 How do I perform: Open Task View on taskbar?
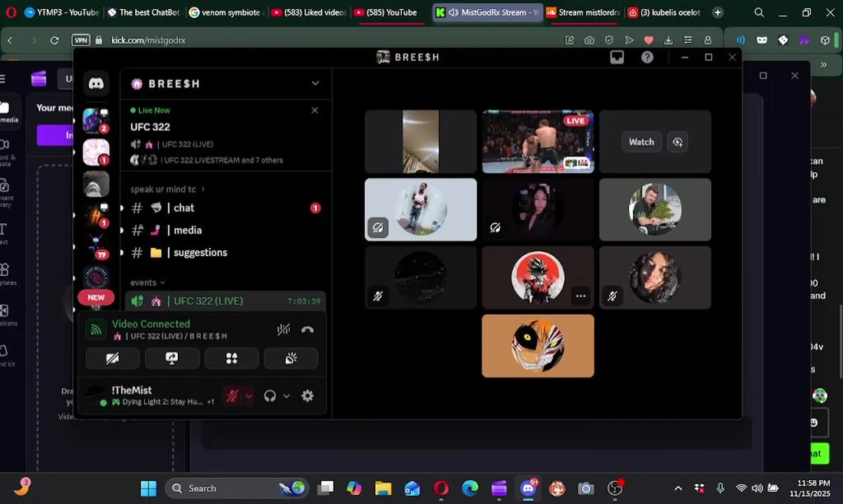tap(326, 489)
